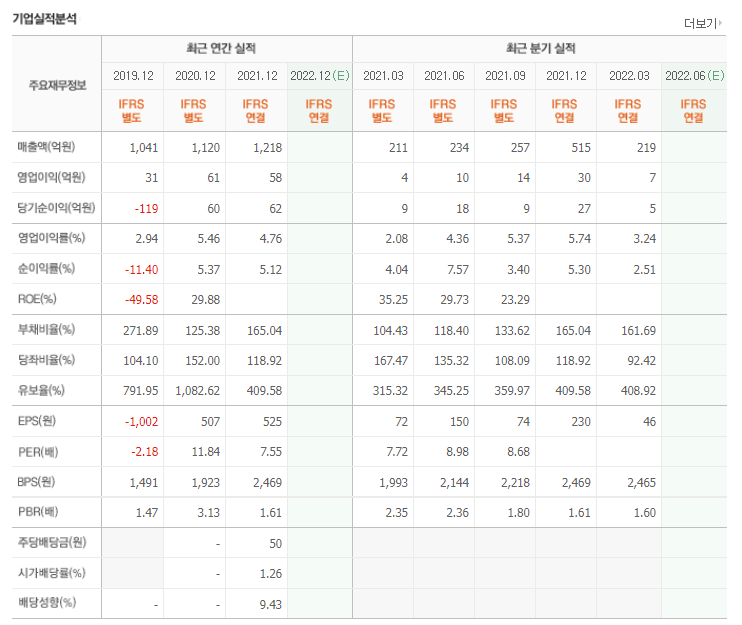Click the red -1,002 EPS value
This screenshot has height=625, width=742.
(141, 422)
